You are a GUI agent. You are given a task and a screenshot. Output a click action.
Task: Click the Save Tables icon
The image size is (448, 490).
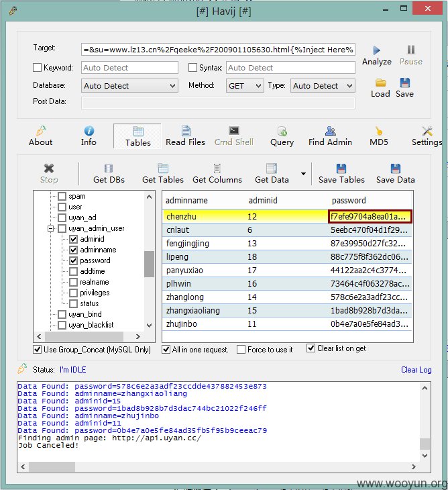click(341, 168)
